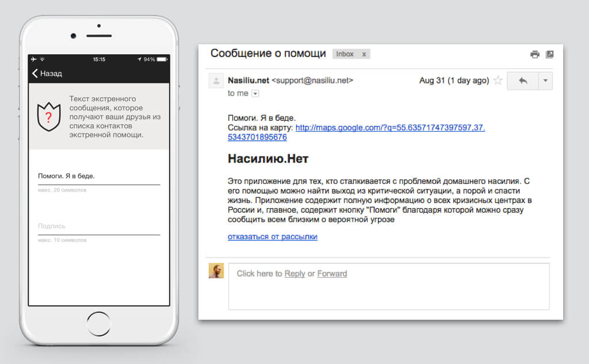This screenshot has width=589, height=364.
Task: Tap the battery indicator in status bar
Action: (162, 59)
